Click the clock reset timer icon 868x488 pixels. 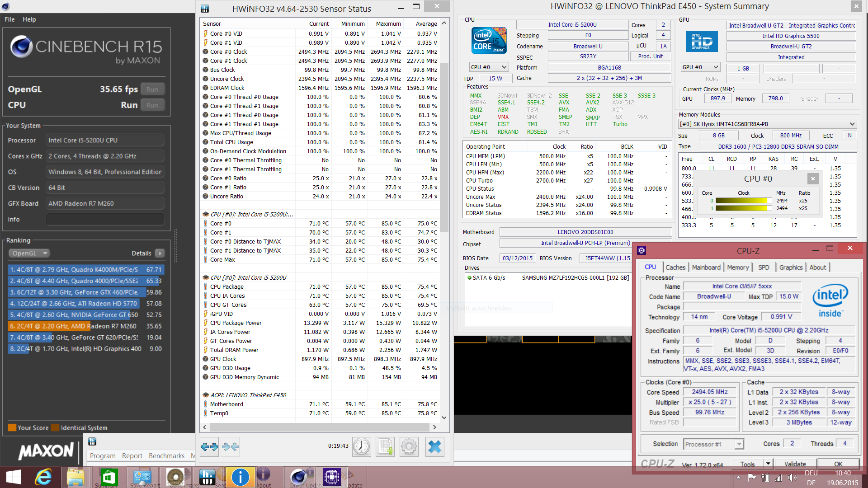(x=362, y=447)
